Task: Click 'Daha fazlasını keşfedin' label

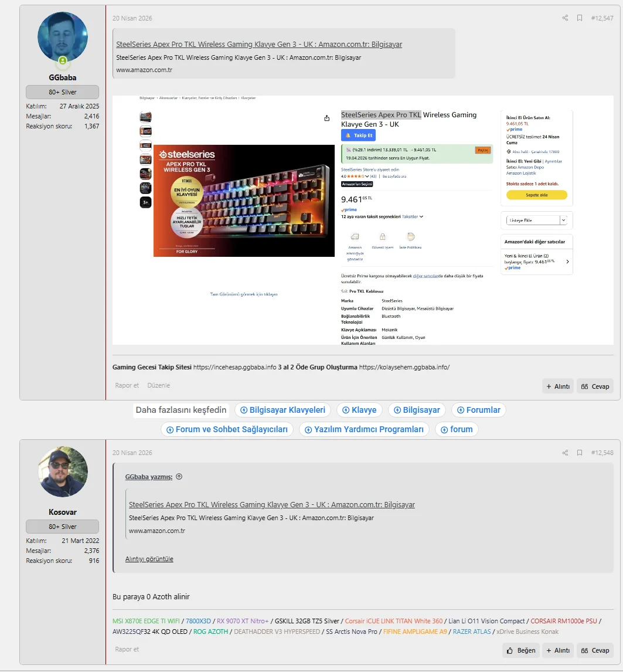Action: [181, 410]
